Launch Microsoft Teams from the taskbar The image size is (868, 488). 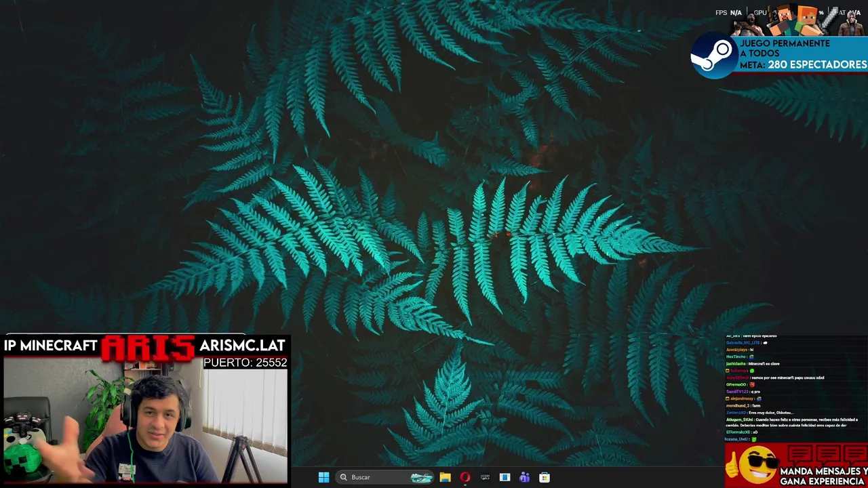click(x=524, y=477)
